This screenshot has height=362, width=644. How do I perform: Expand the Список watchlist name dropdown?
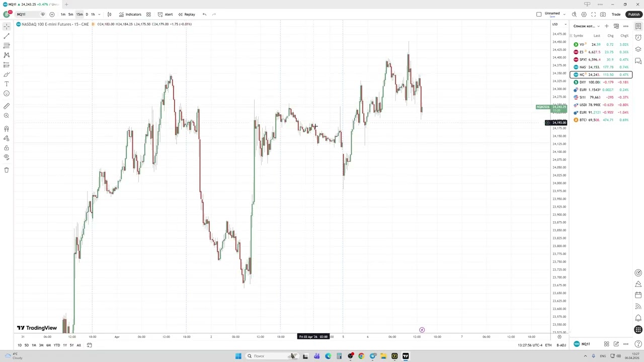(587, 26)
